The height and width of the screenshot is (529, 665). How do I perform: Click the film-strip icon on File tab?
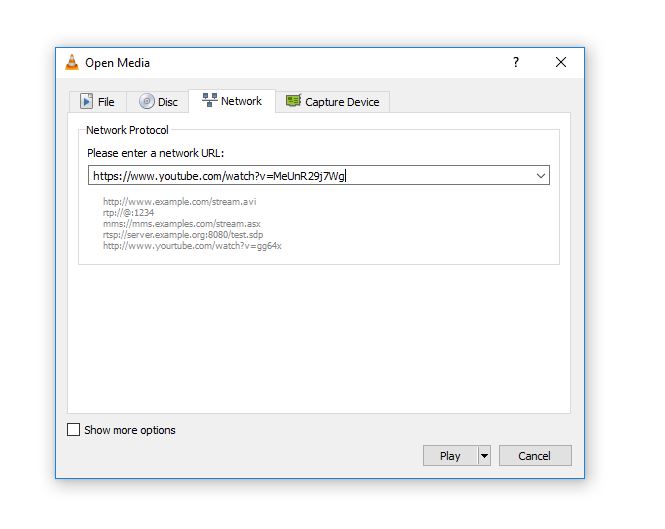click(87, 101)
